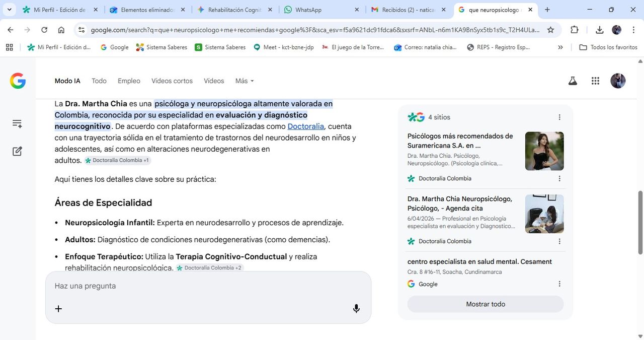Open Doctoralia Colombia +2 source chip
The width and height of the screenshot is (644, 340).
(209, 267)
